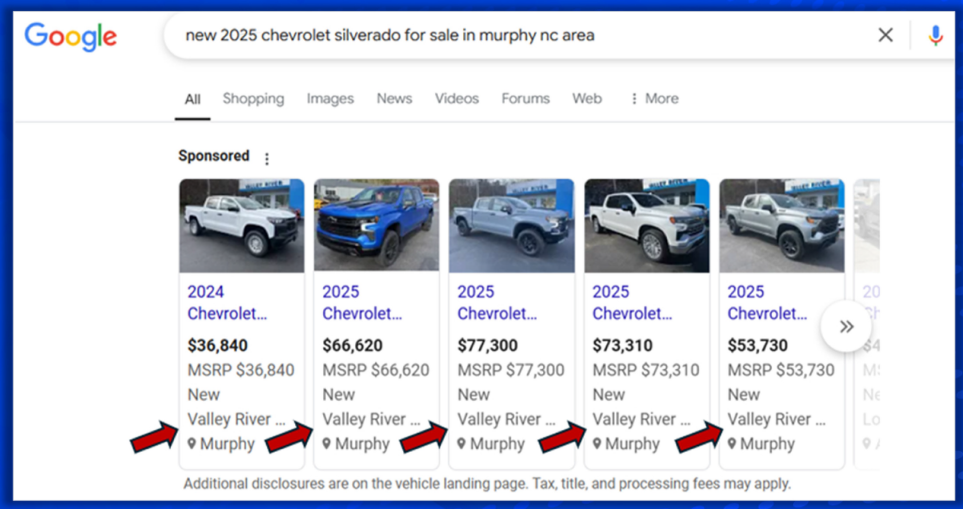Click the MSRP $66,620 text
Viewport: 963px width, 509px height.
(376, 370)
